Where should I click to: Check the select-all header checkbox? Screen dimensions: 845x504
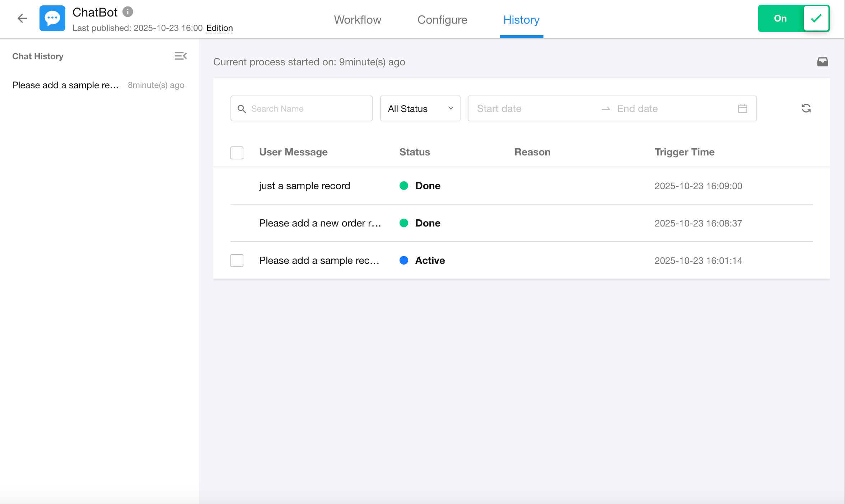237,153
